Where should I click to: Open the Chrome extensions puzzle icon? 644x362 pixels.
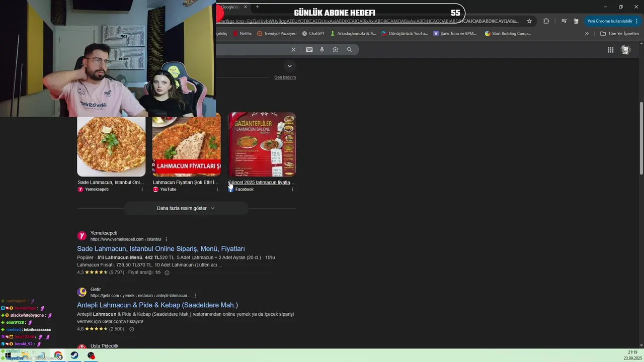(x=546, y=21)
